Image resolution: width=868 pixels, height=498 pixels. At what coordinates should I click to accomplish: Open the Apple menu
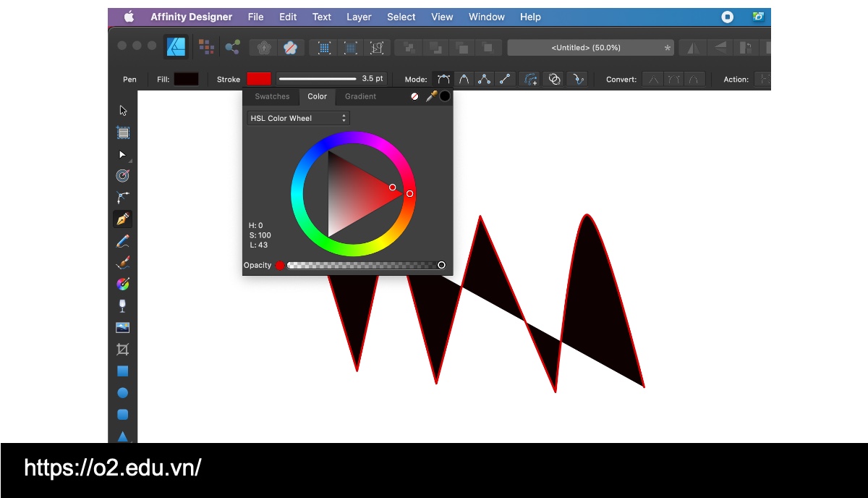click(x=129, y=17)
